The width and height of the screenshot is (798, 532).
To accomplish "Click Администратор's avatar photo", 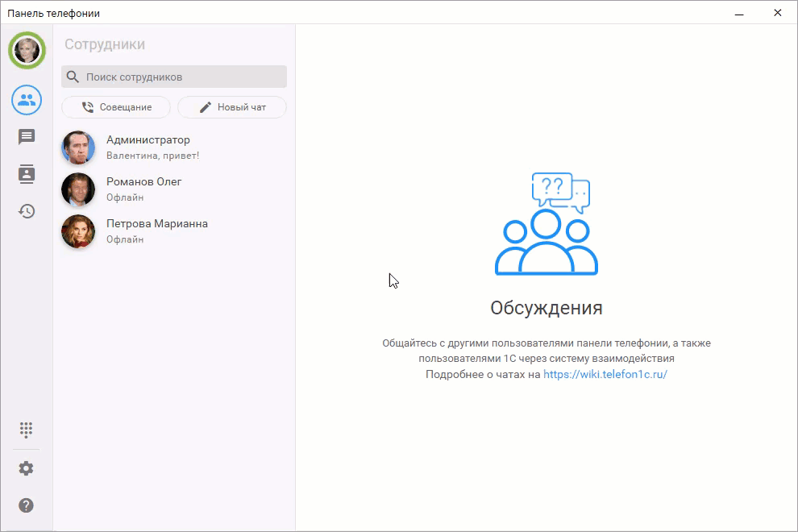I will point(78,148).
